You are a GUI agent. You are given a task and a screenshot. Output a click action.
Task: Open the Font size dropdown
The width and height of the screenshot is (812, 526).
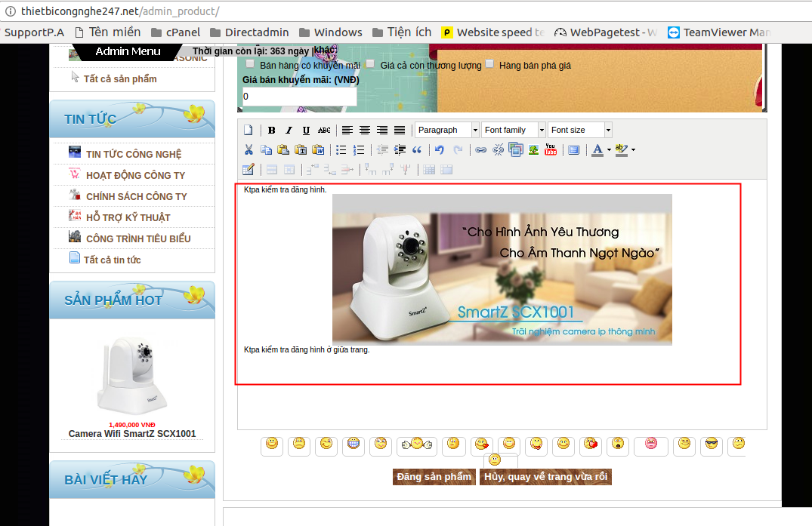coord(580,130)
